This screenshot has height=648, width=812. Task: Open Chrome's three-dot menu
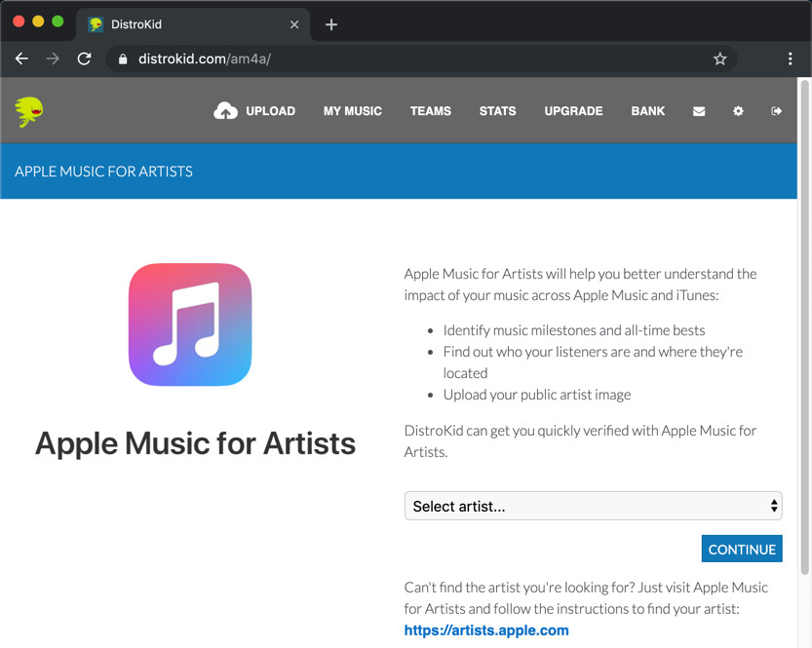coord(790,59)
